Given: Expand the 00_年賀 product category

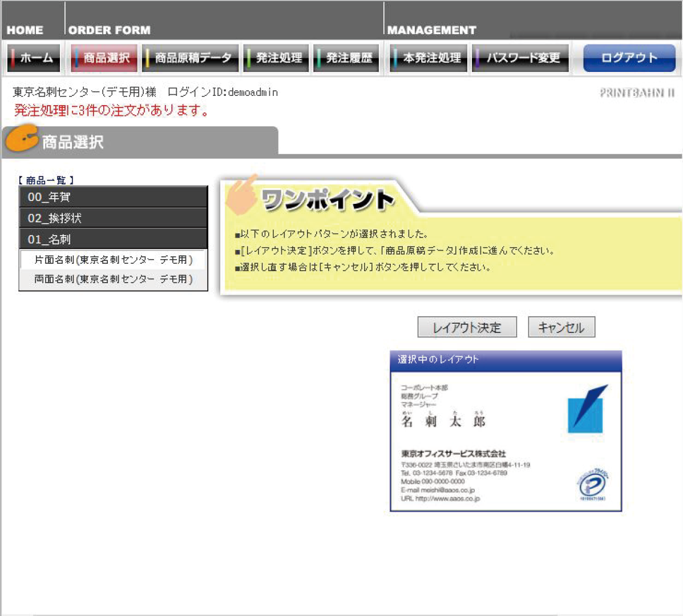Looking at the screenshot, I should (x=113, y=197).
